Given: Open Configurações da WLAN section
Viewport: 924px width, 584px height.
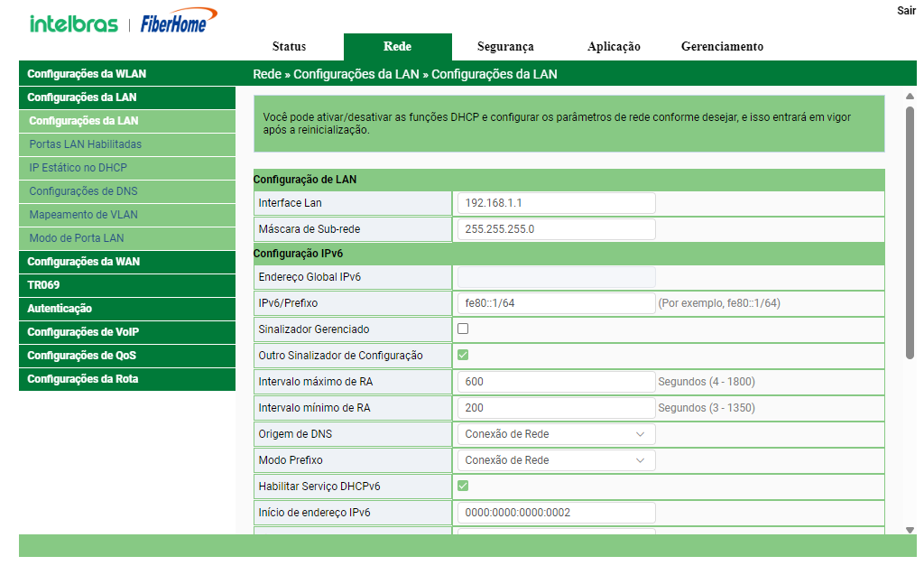Looking at the screenshot, I should [127, 74].
